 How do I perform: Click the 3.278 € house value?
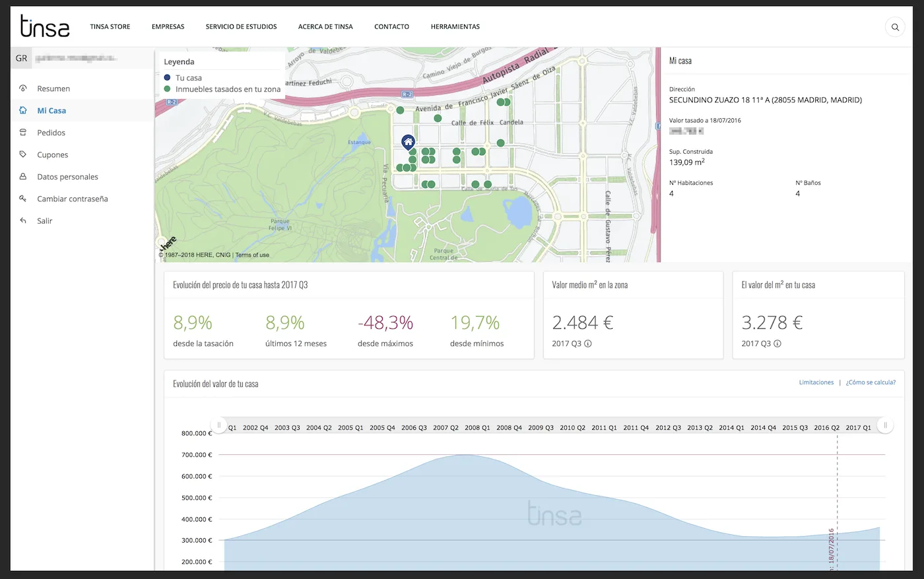[x=772, y=323]
